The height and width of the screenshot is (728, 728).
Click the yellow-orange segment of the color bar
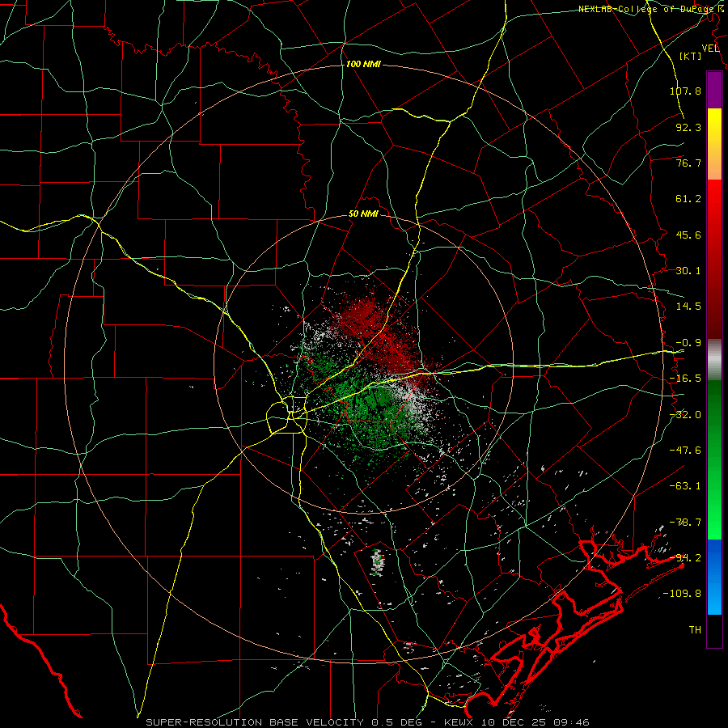(x=714, y=144)
